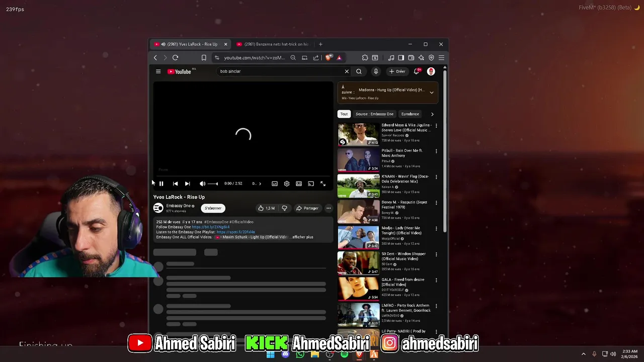The image size is (644, 362).
Task: Open Brave Shields lion icon
Action: click(329, 58)
